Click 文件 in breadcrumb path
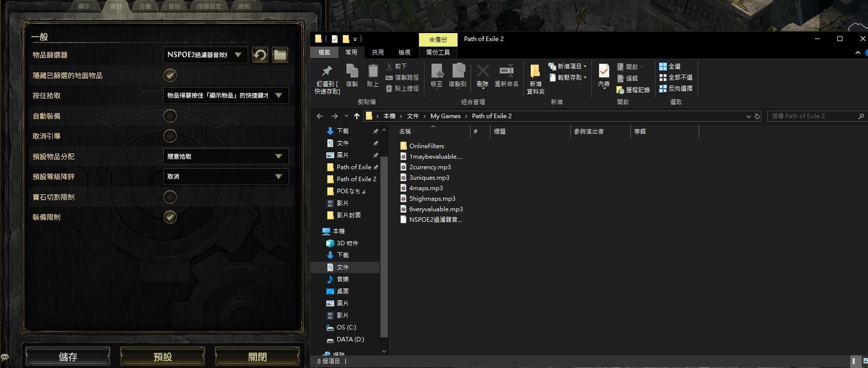868x368 pixels. tap(413, 116)
